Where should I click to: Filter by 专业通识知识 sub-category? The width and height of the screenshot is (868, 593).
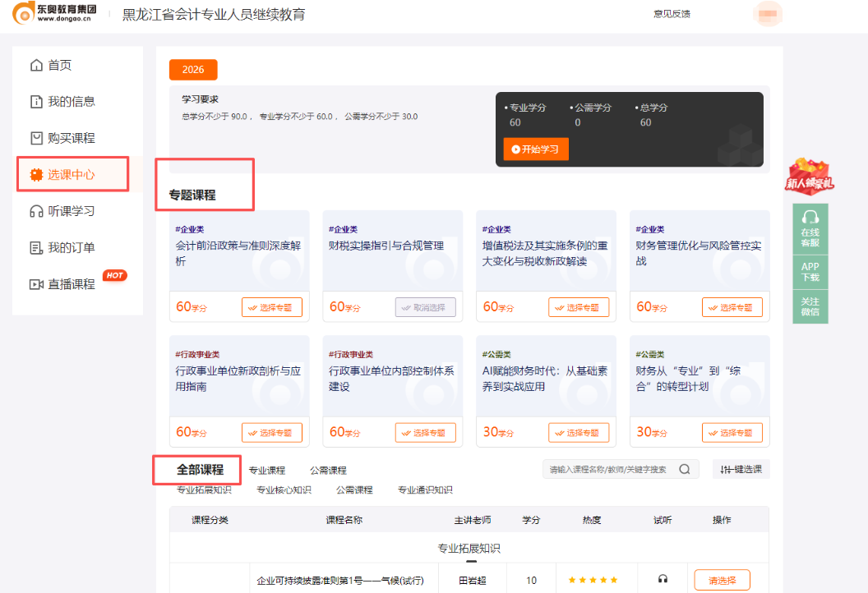click(x=425, y=490)
